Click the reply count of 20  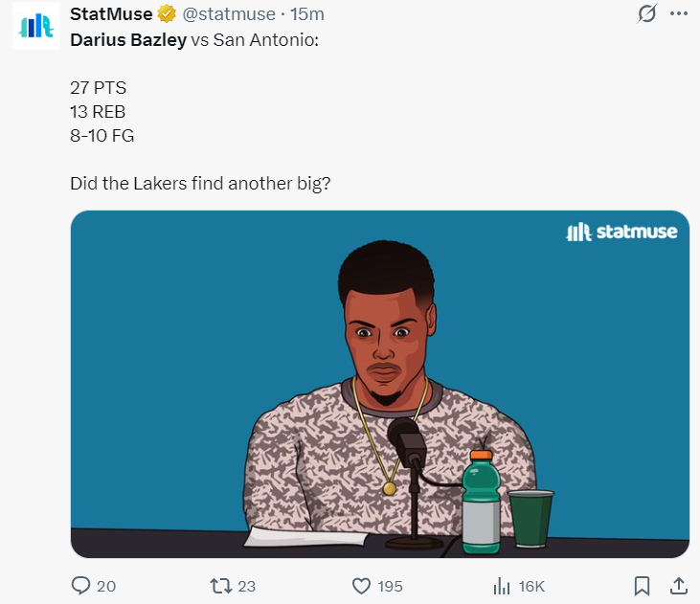pyautogui.click(x=106, y=586)
